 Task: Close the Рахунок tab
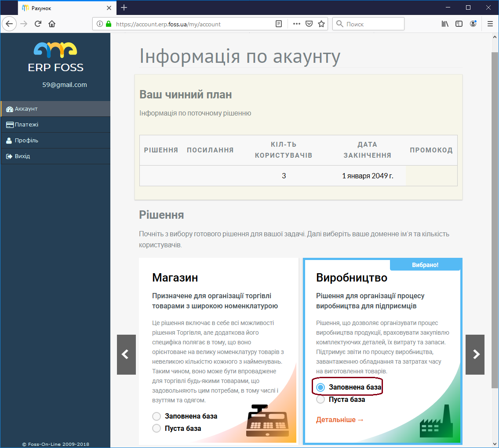click(x=109, y=8)
